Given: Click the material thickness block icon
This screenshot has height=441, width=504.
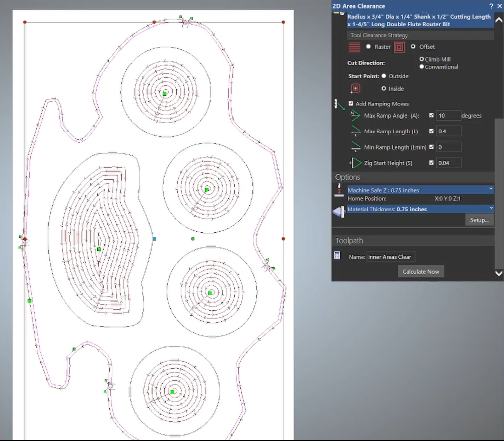Looking at the screenshot, I should click(x=339, y=212).
